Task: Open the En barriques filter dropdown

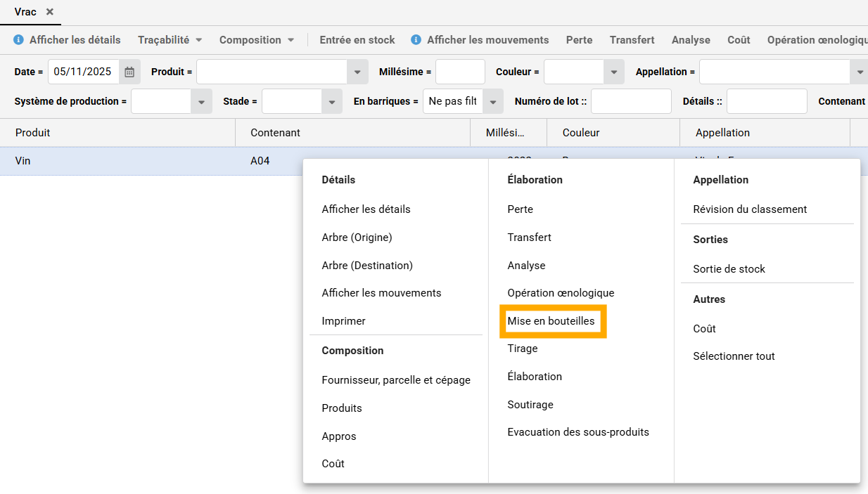Action: pos(493,102)
